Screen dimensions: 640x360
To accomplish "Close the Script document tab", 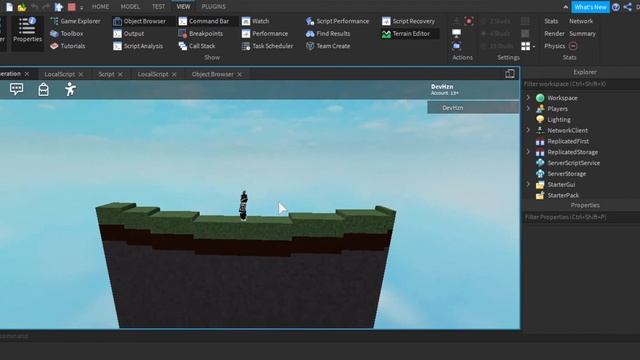I will pyautogui.click(x=120, y=74).
